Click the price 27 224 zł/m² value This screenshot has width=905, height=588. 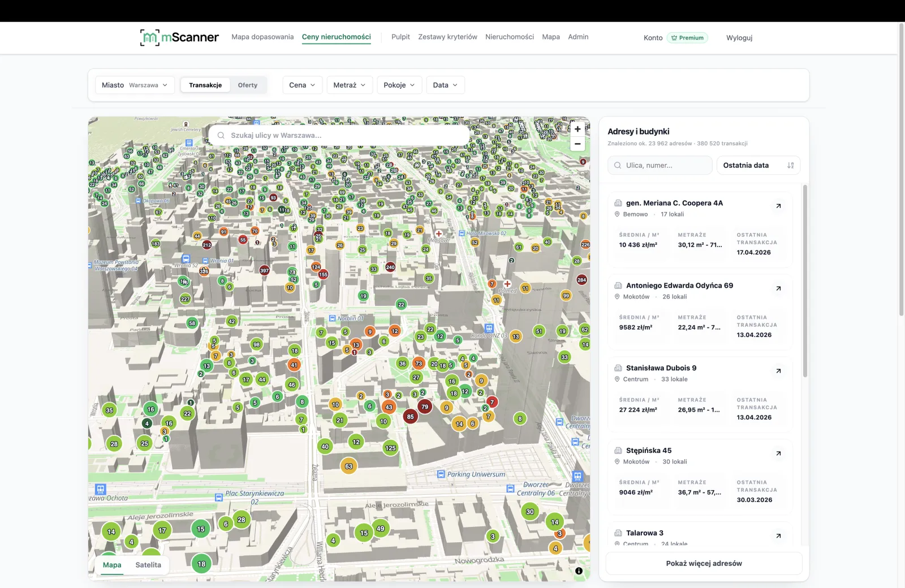pos(638,410)
